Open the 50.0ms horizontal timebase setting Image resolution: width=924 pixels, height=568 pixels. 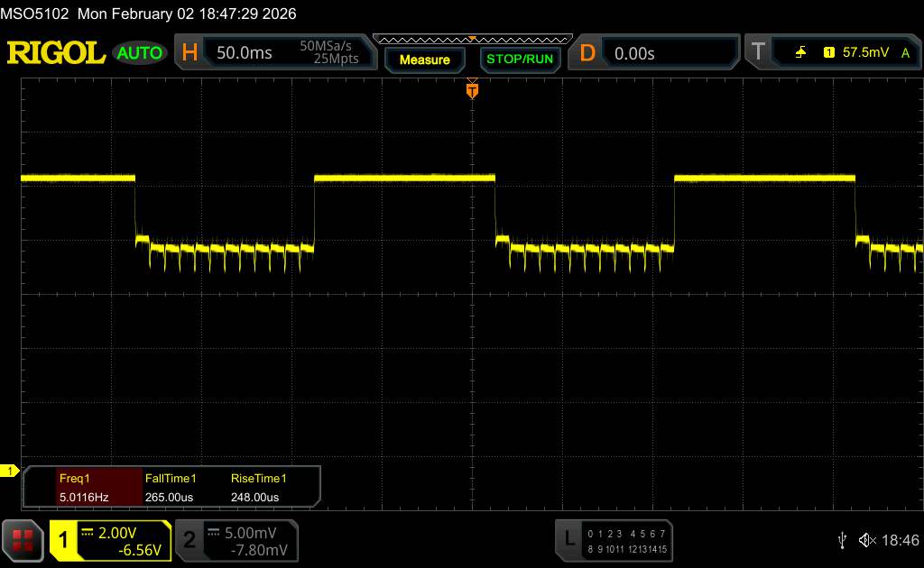(244, 53)
